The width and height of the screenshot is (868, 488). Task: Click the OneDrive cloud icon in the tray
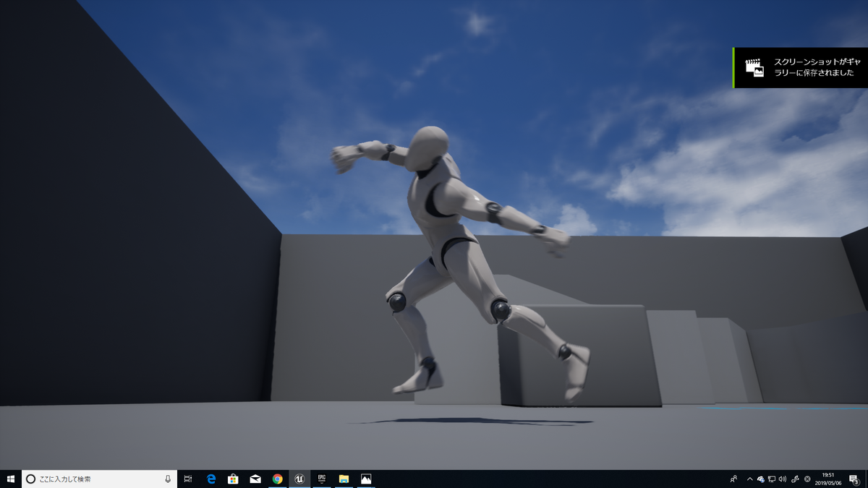click(760, 479)
